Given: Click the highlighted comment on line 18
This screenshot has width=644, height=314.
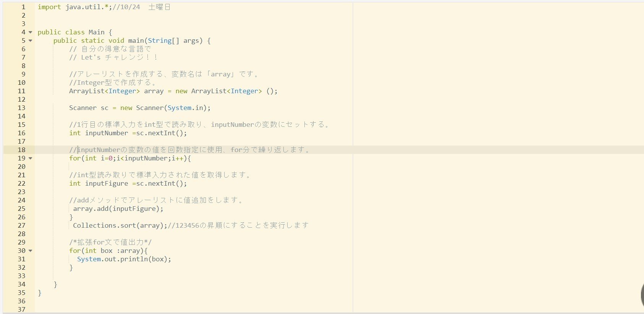Looking at the screenshot, I should (x=190, y=150).
